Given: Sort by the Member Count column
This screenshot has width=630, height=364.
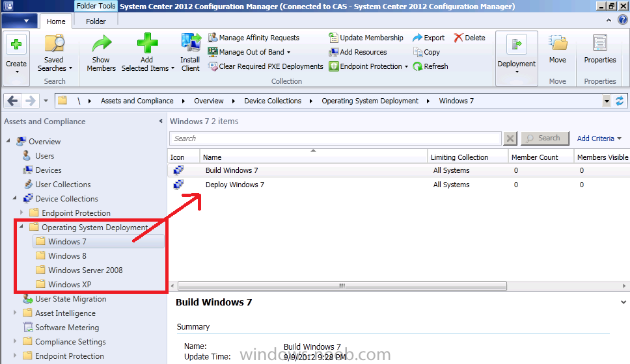Looking at the screenshot, I should [541, 157].
